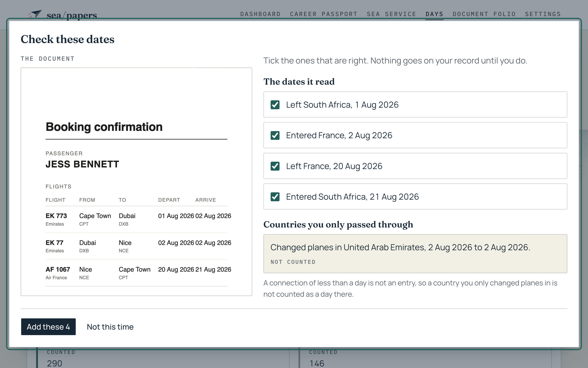
Task: Open Settings in the top navigation
Action: click(543, 14)
